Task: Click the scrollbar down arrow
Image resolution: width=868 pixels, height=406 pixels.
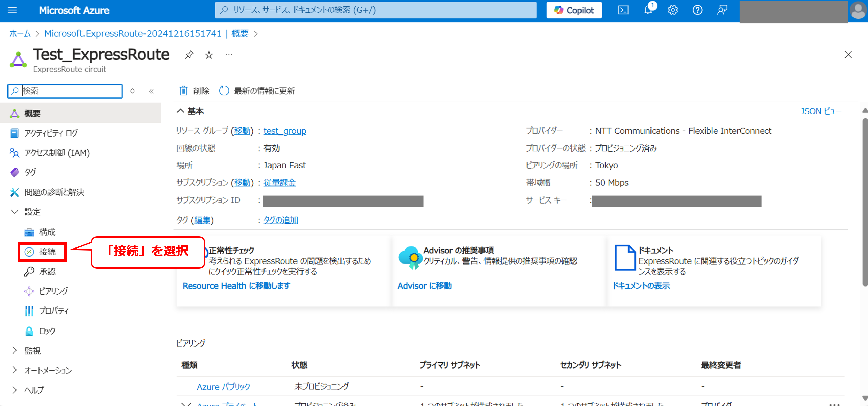Action: point(865,398)
